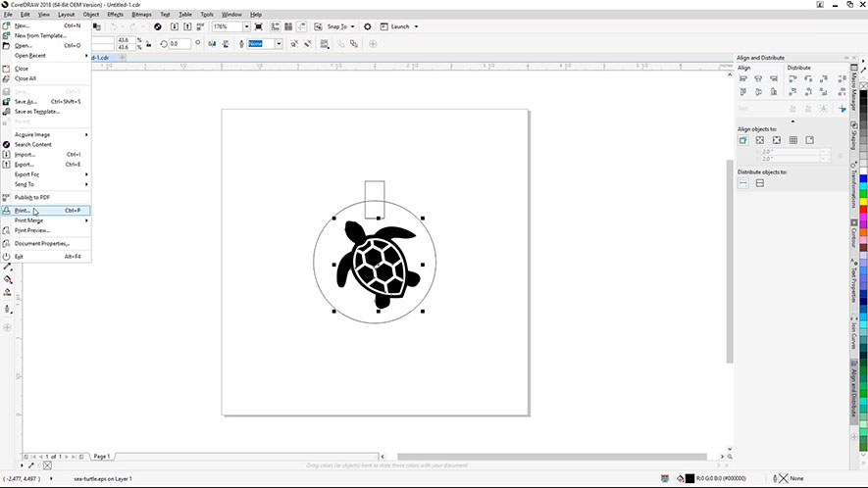Open the Macro Manager docker tab

pos(854,85)
